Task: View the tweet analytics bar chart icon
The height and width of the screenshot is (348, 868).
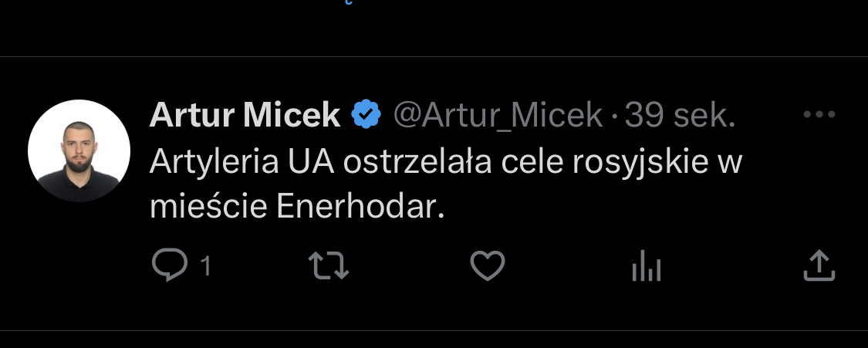Action: pos(647,267)
